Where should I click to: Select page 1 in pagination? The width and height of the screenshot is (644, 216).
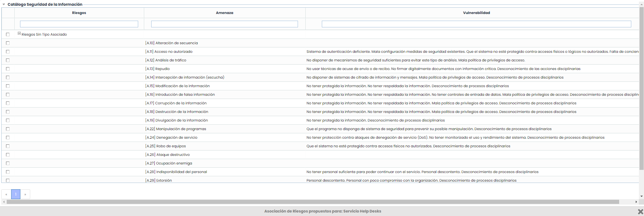tap(16, 194)
